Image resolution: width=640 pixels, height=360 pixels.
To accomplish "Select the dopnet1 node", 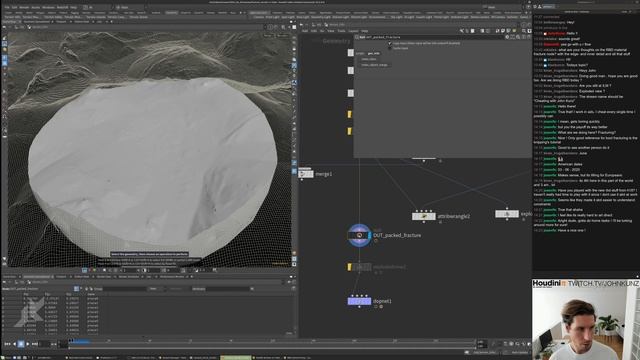I will click(359, 301).
